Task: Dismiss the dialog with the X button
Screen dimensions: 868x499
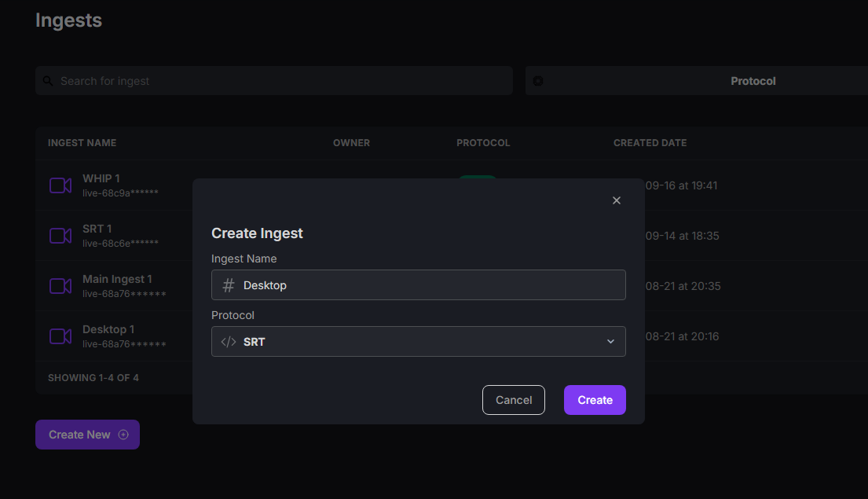Action: tap(617, 200)
